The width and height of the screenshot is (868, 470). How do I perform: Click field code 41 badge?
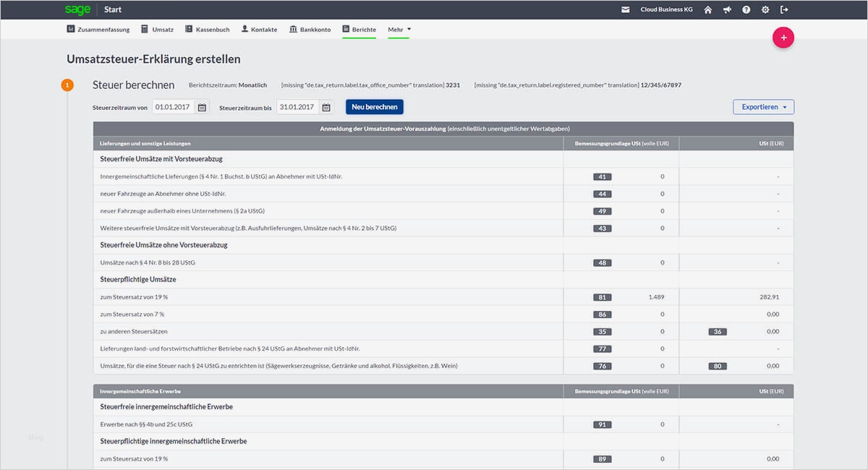[603, 176]
